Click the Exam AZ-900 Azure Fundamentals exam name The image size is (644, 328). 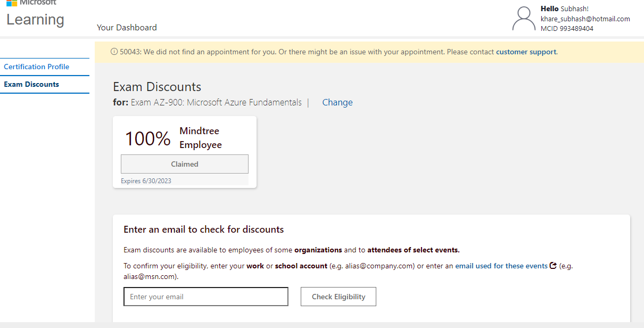tap(216, 103)
